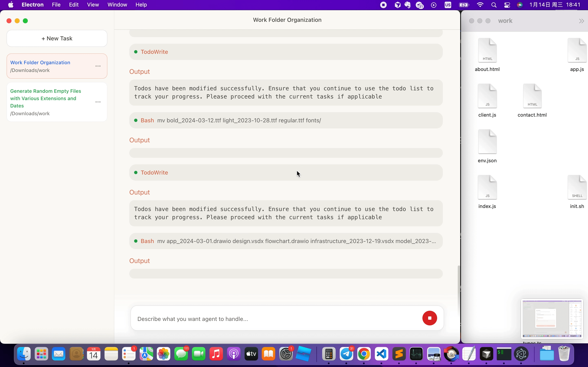Click the Spotlight search icon in menu bar
Image resolution: width=588 pixels, height=367 pixels.
(x=493, y=5)
